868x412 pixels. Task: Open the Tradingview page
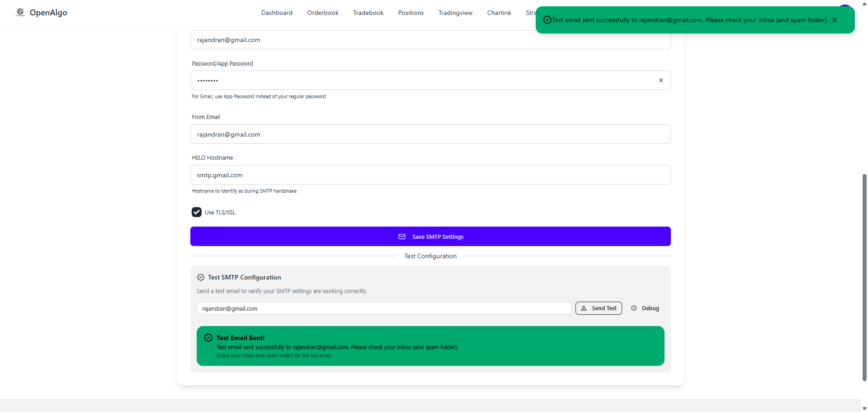(x=455, y=13)
